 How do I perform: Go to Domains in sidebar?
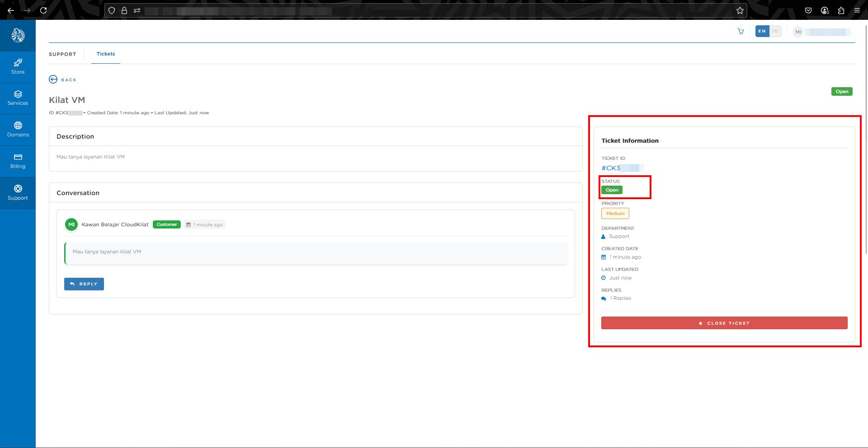pyautogui.click(x=18, y=130)
